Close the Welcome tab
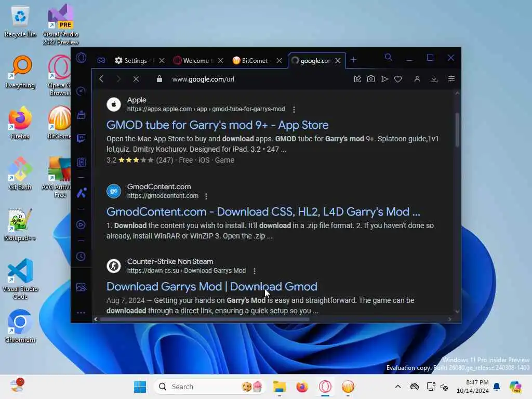Viewport: 532px width, 399px height. [220, 60]
